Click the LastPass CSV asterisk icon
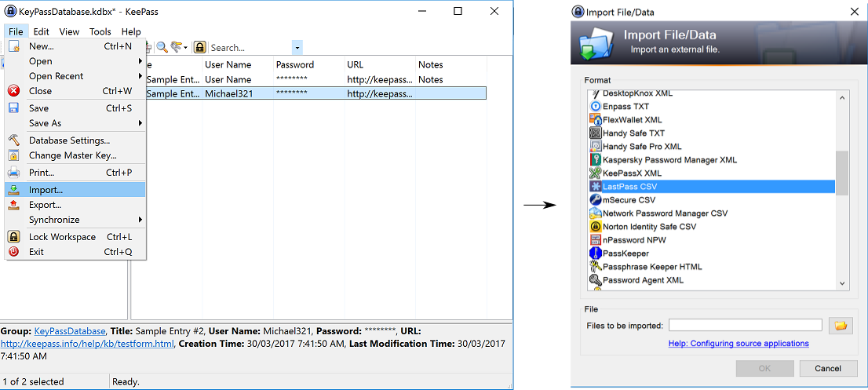The image size is (868, 390). coord(596,187)
